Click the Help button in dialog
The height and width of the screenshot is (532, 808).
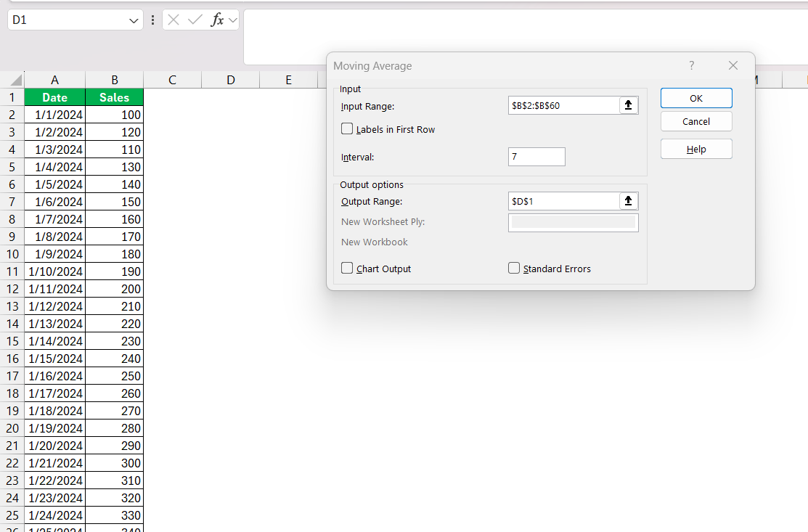pyautogui.click(x=696, y=149)
